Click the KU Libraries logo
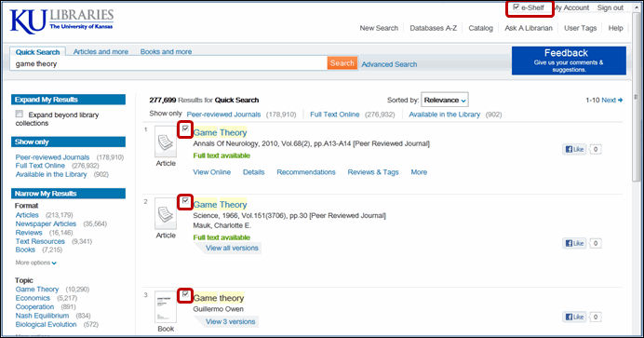 coord(61,21)
